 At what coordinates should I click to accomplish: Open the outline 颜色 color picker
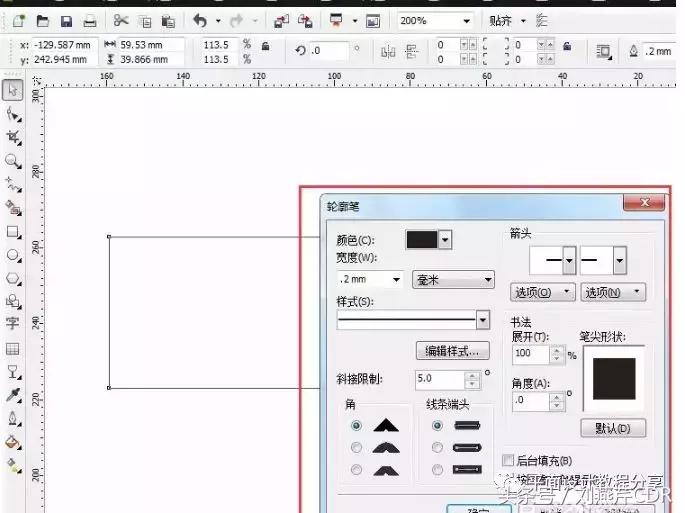click(428, 239)
